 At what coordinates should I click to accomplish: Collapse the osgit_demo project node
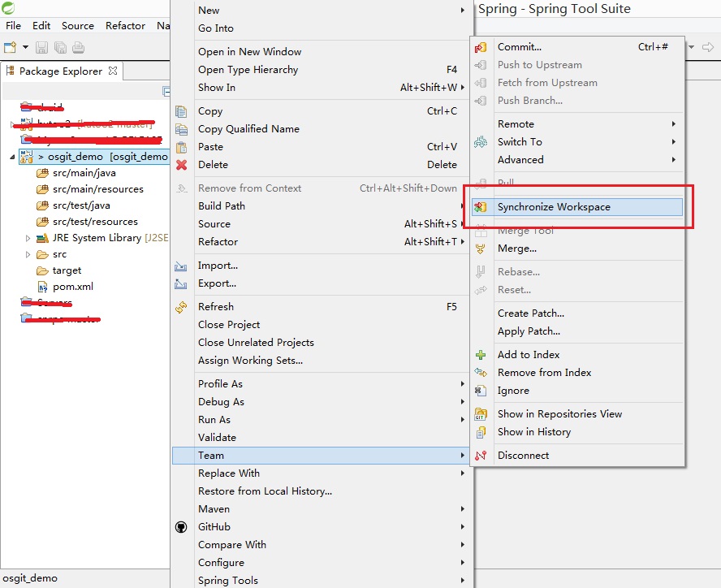point(12,156)
